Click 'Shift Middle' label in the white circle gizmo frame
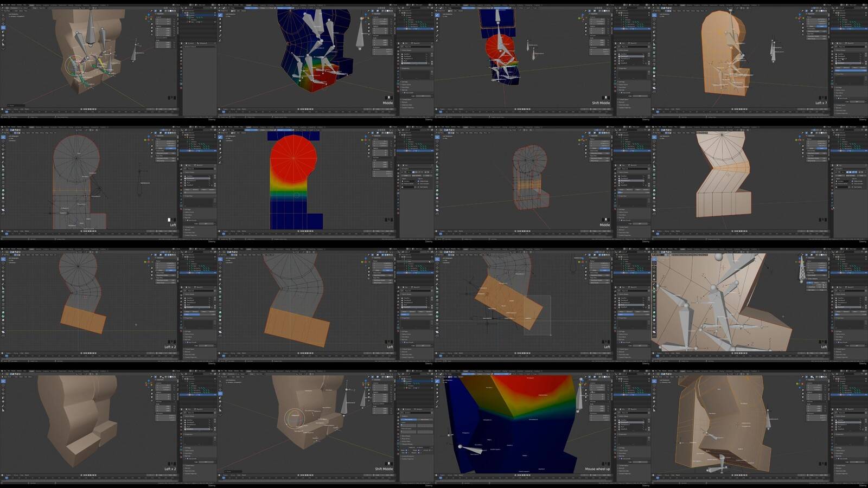 (384, 469)
